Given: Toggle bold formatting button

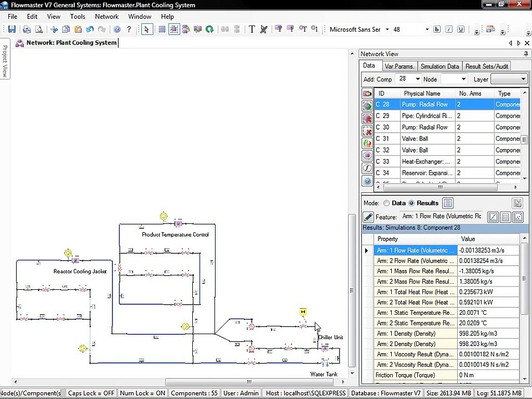Looking at the screenshot, I should click(x=437, y=29).
